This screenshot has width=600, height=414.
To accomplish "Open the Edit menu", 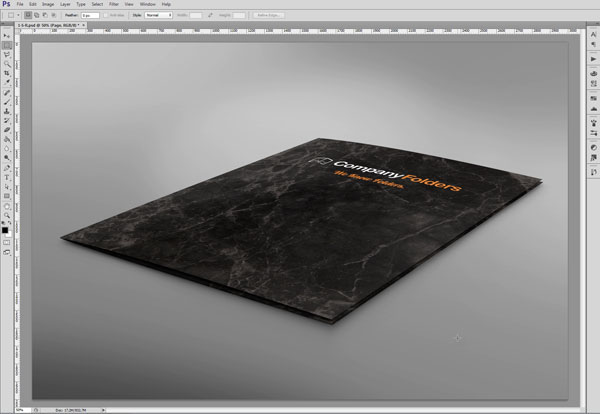I will pyautogui.click(x=33, y=4).
